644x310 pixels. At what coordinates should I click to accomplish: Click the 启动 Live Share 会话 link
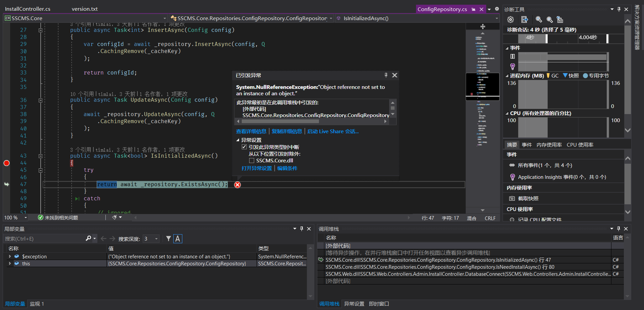(x=333, y=131)
